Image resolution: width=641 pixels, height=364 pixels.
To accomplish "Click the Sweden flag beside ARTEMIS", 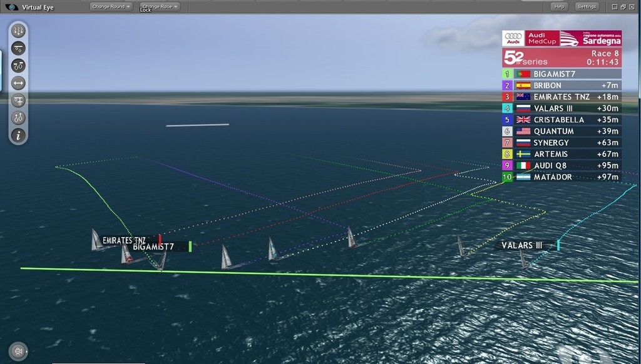I will click(x=523, y=154).
